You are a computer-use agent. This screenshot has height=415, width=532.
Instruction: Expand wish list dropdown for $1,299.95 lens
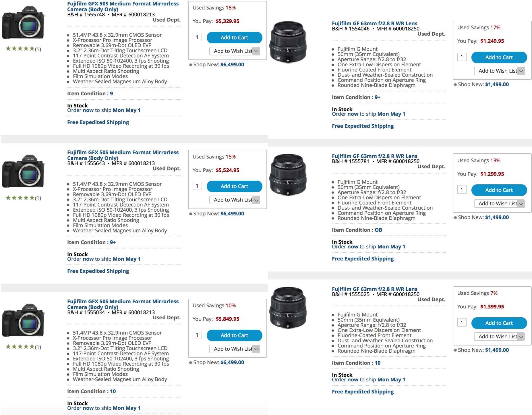[521, 204]
